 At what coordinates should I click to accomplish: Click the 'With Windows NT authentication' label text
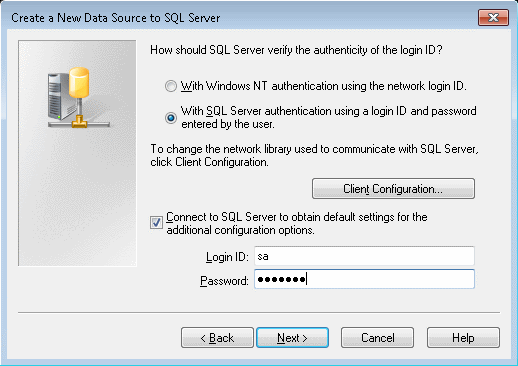click(x=323, y=86)
